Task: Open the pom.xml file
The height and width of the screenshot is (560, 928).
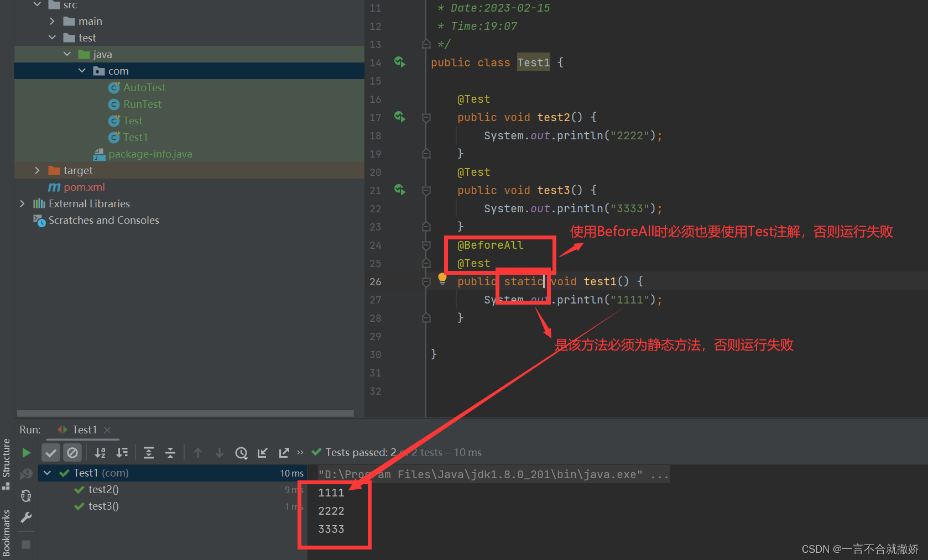Action: pos(84,187)
